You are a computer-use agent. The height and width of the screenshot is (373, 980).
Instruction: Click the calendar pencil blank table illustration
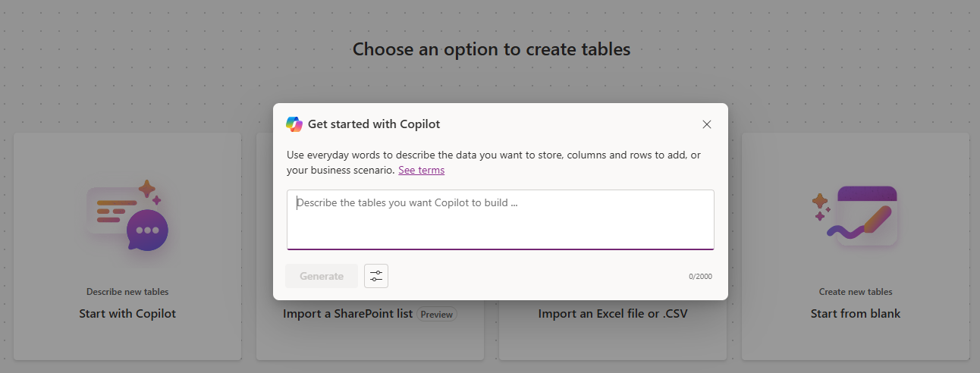coord(865,215)
